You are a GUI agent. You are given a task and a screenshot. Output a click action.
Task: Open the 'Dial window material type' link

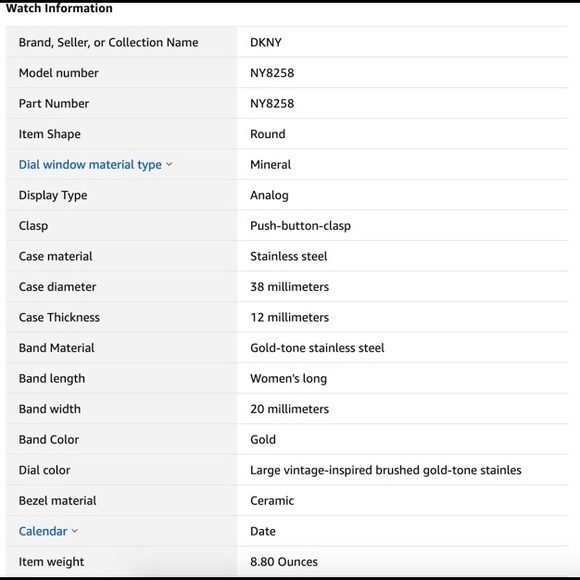click(90, 165)
